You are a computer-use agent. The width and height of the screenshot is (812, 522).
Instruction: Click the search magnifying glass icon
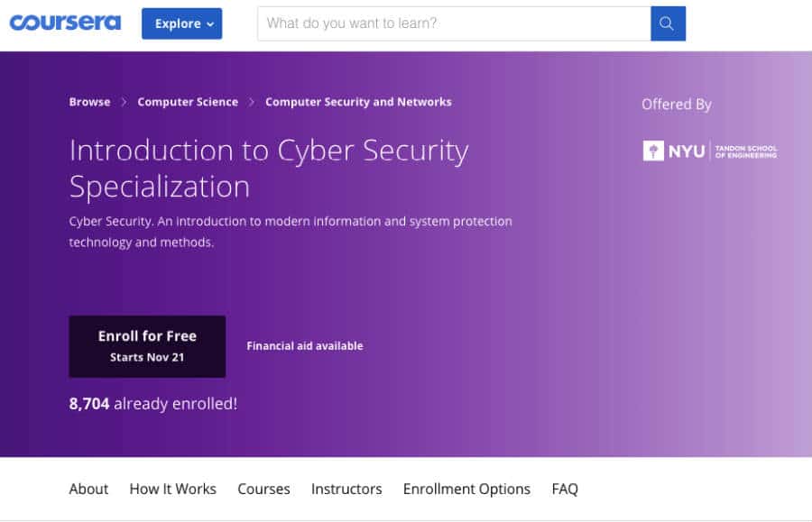pyautogui.click(x=668, y=23)
